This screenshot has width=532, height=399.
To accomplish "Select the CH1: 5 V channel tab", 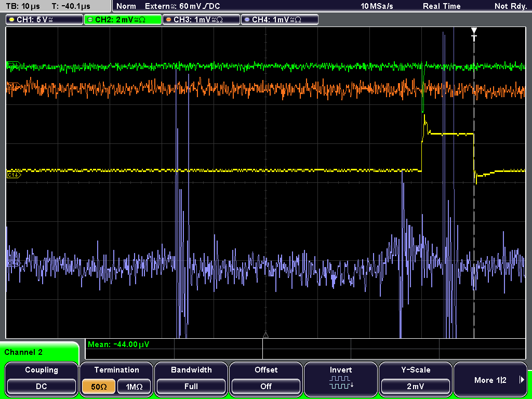I will pyautogui.click(x=45, y=20).
